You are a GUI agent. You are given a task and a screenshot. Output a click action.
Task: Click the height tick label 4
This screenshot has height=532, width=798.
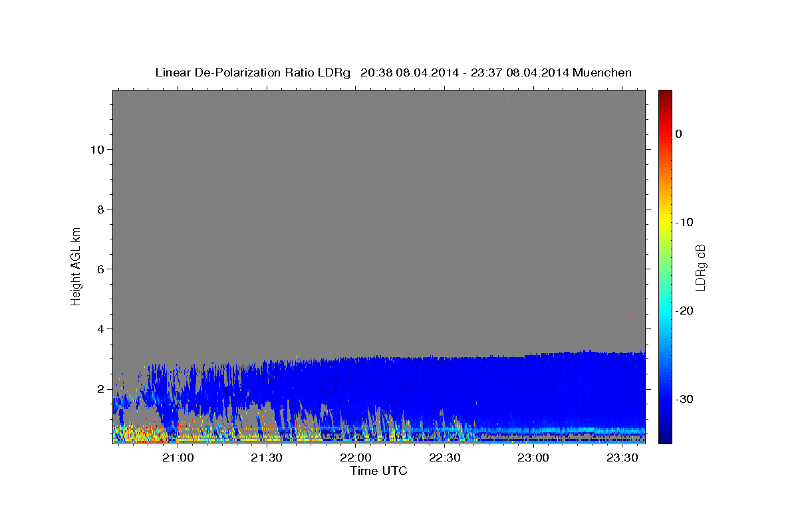point(100,329)
